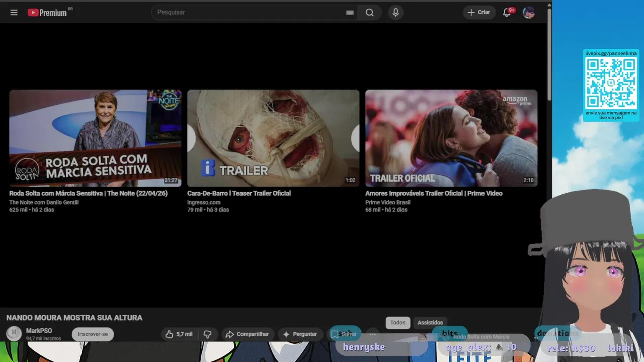Viewport: 644px width, 362px height.
Task: Click Salvar save button
Action: 345,334
